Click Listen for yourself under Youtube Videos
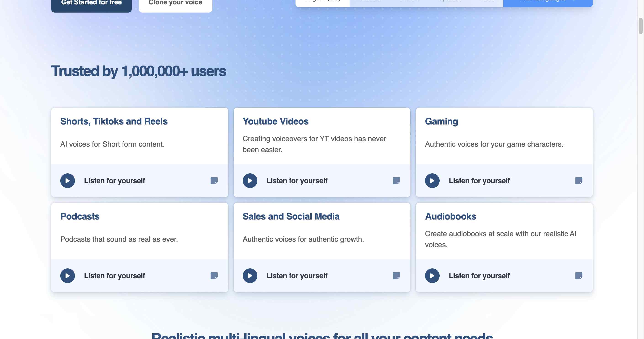Image resolution: width=644 pixels, height=339 pixels. pyautogui.click(x=297, y=181)
